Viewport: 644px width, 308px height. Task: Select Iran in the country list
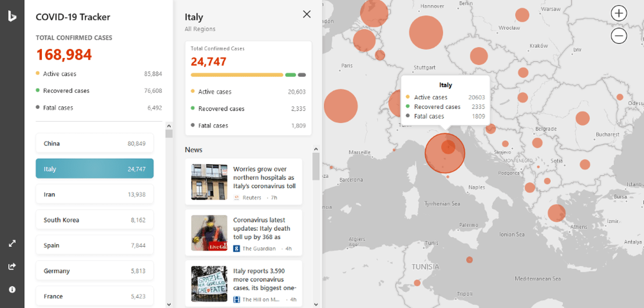click(x=94, y=194)
